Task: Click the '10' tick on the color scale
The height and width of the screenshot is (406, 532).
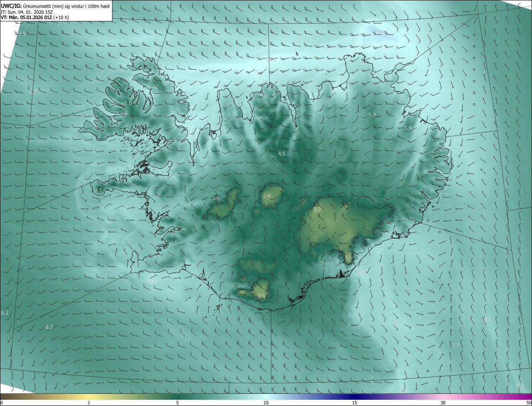Action: tap(266, 403)
